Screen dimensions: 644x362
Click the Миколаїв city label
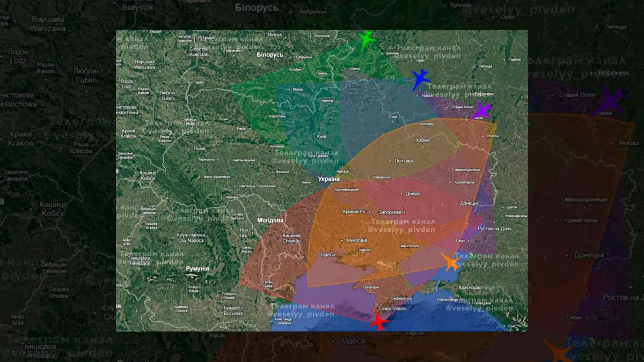(357, 240)
